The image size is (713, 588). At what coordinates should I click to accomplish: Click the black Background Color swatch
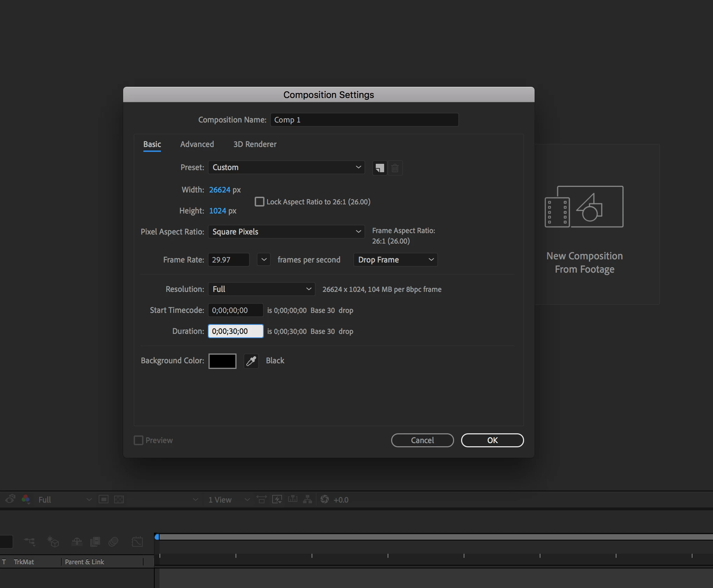tap(222, 361)
